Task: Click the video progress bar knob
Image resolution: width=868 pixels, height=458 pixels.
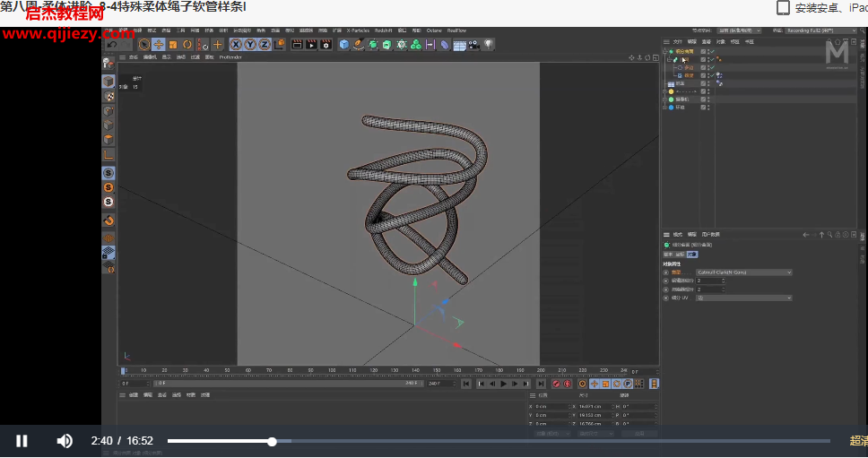Action: click(272, 441)
